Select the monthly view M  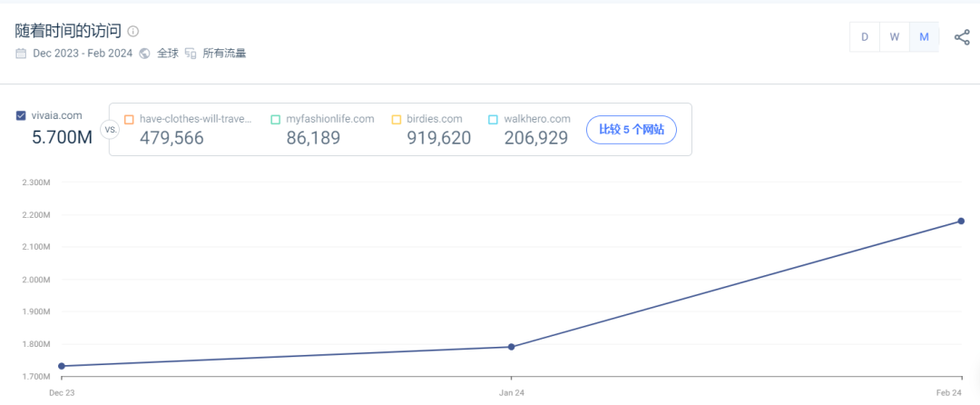(924, 37)
